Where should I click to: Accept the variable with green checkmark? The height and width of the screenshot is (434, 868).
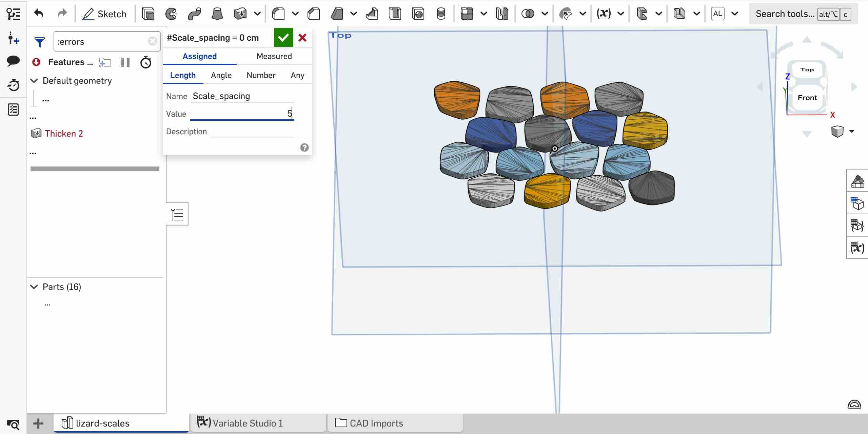(283, 38)
